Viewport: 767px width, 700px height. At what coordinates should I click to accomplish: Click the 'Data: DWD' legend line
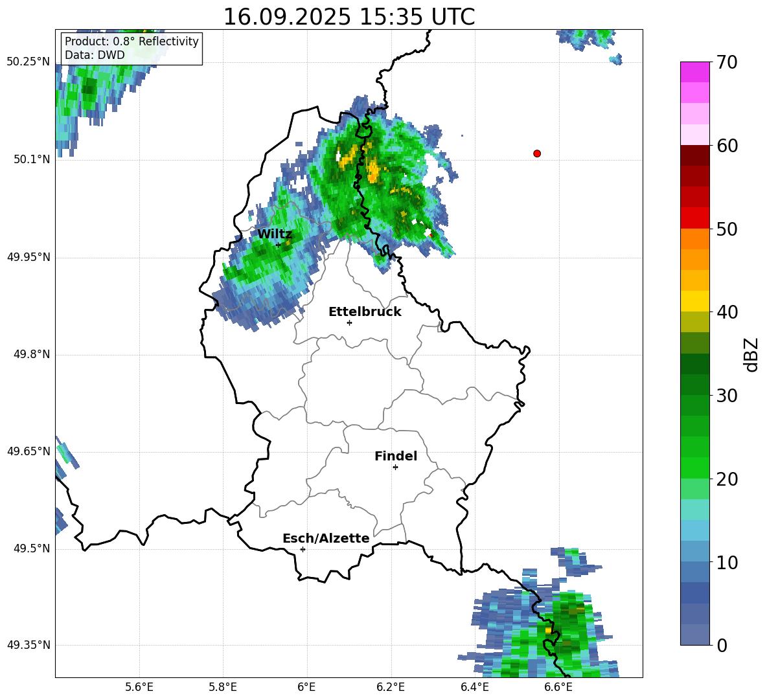[x=95, y=55]
